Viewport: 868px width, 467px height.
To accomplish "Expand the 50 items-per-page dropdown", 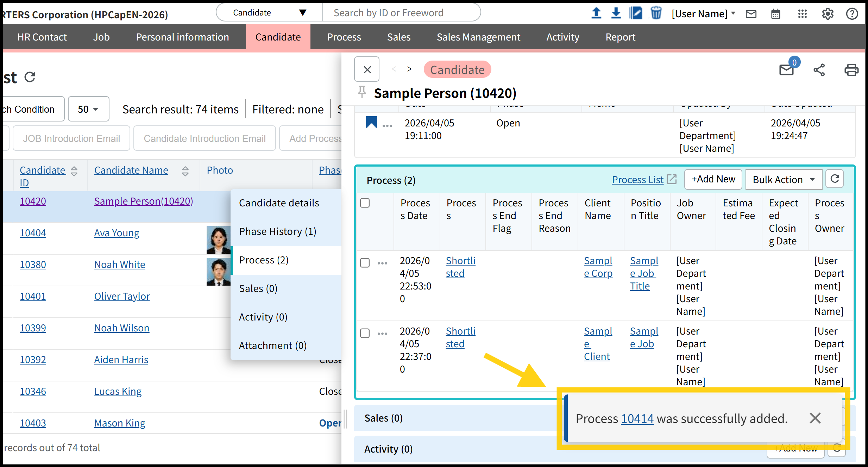I will tap(88, 109).
